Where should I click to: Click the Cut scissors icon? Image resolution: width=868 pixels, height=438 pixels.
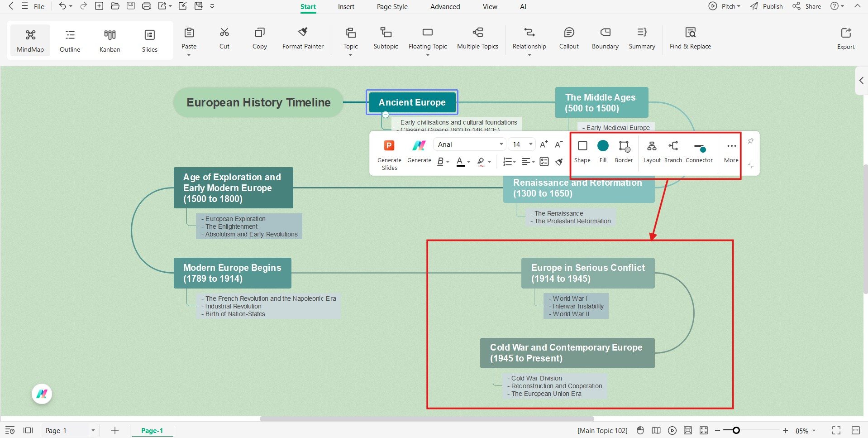(224, 32)
